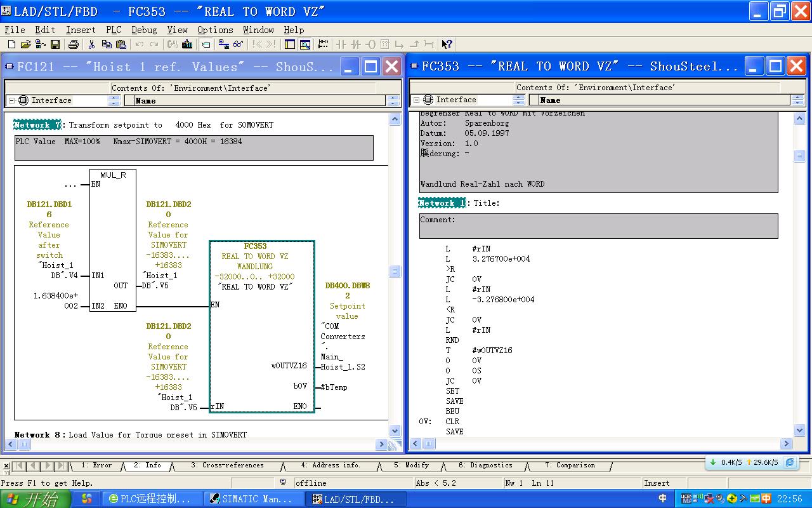Click the Download to PLC icon
This screenshot has height=508, width=812.
187,44
